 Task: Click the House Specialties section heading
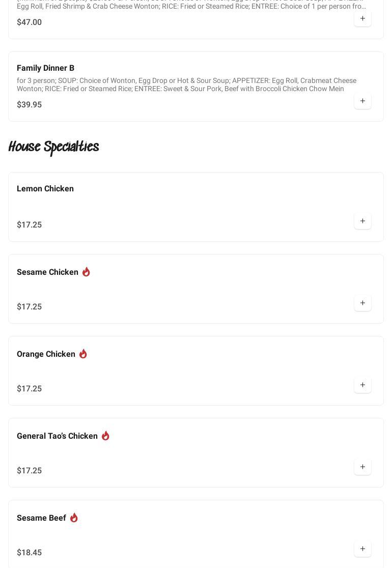point(53,147)
